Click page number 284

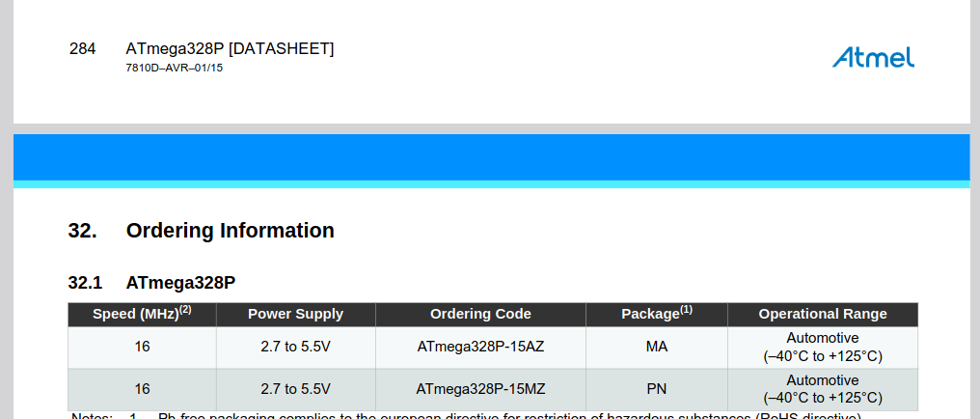(83, 49)
